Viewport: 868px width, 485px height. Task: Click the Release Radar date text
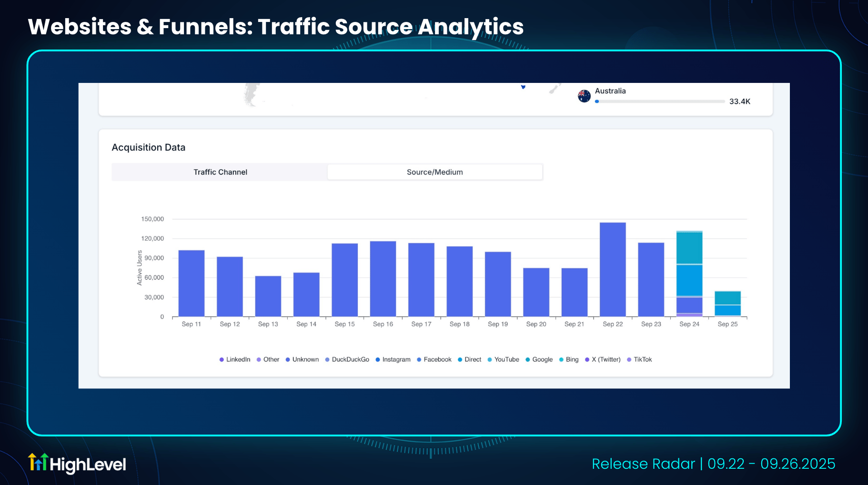pyautogui.click(x=714, y=464)
